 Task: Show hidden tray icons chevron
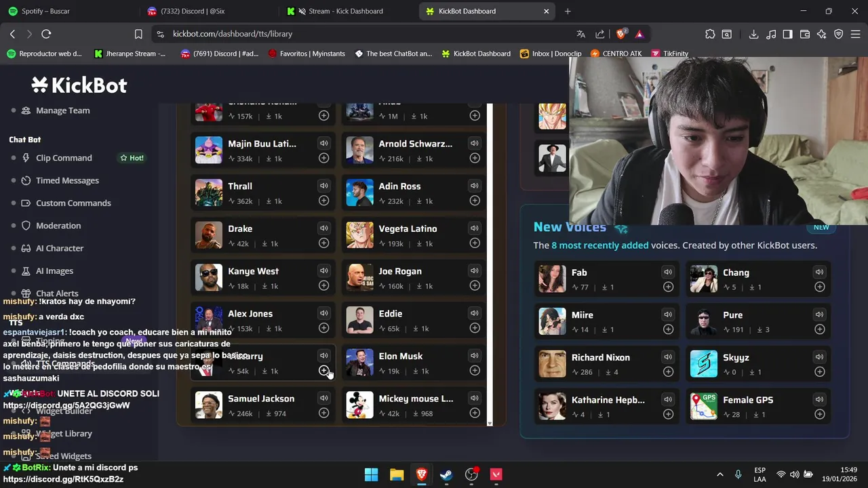[x=720, y=474]
